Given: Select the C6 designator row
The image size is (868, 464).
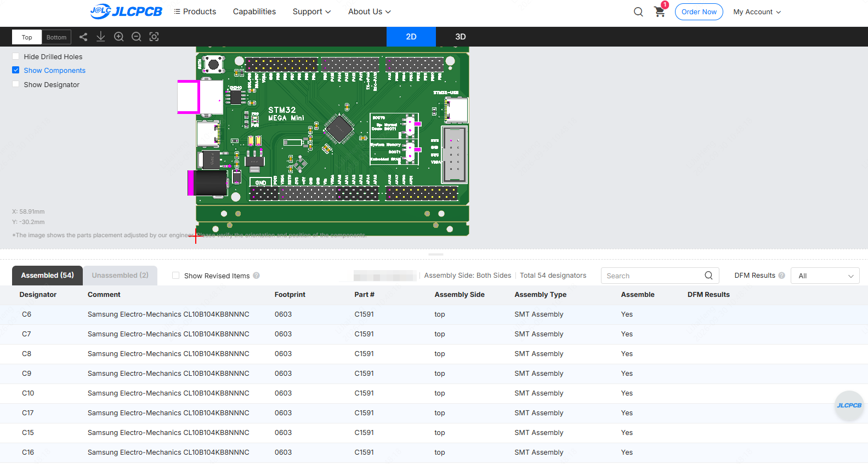Looking at the screenshot, I should click(x=434, y=314).
